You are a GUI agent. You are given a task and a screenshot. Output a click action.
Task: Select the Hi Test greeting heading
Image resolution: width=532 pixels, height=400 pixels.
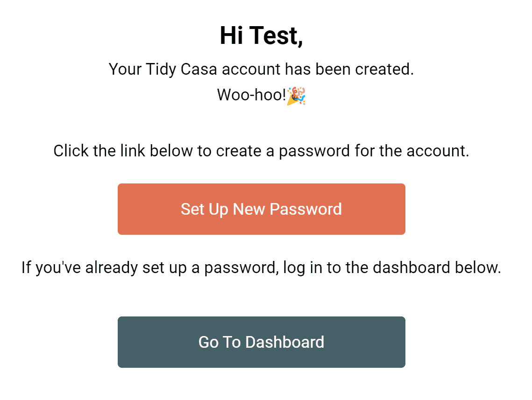click(261, 35)
